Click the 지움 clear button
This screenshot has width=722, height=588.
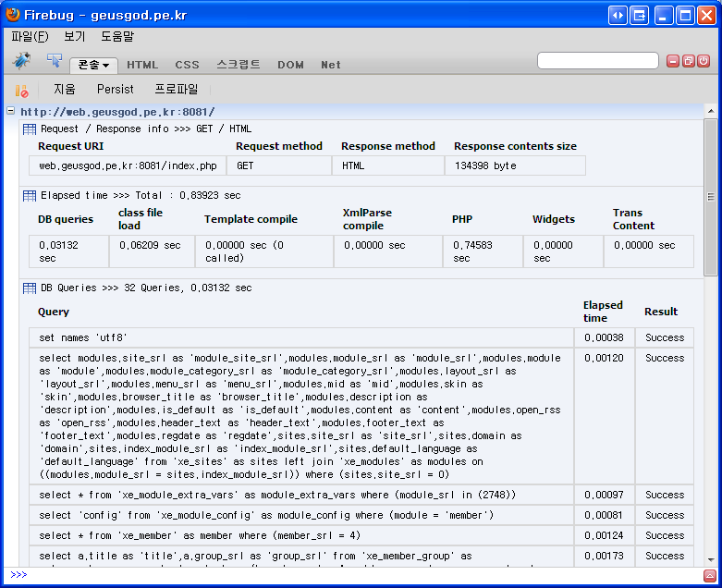(x=65, y=89)
